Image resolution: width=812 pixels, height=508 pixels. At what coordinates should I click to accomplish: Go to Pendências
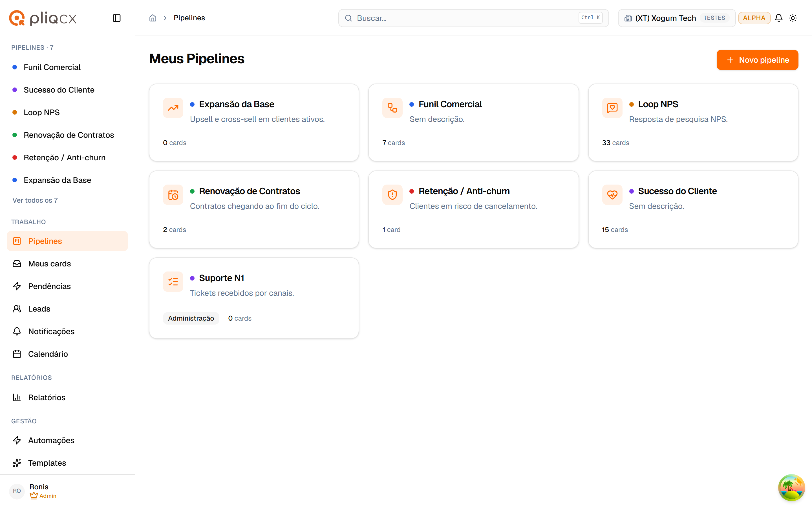point(67,286)
